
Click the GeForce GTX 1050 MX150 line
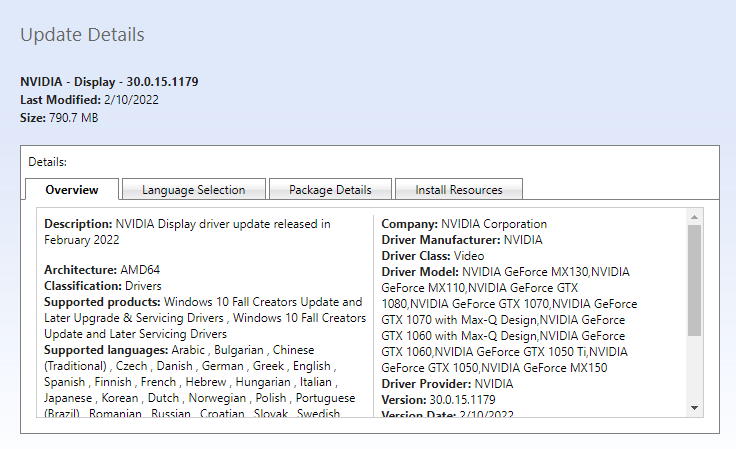click(494, 368)
